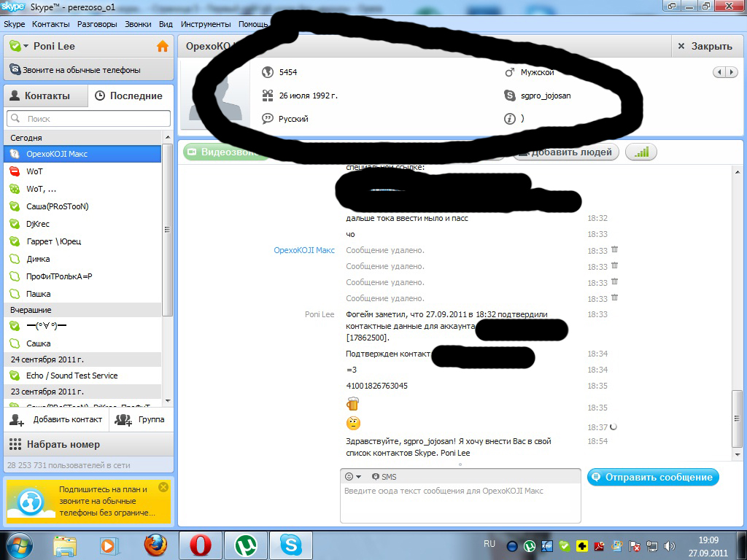Click the message text input field
The image size is (747, 560).
[x=461, y=503]
